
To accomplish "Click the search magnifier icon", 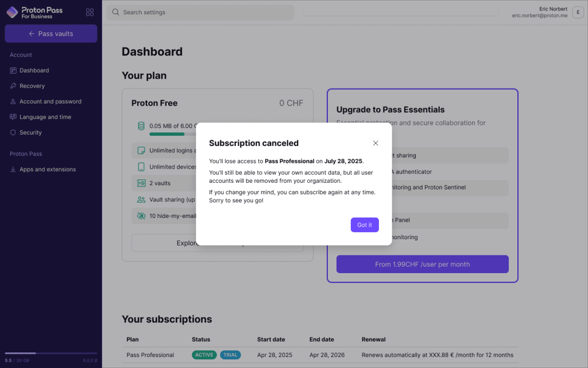I will pyautogui.click(x=115, y=13).
